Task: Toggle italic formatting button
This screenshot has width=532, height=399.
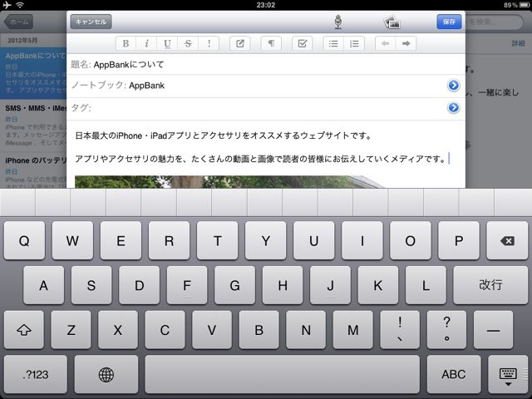Action: [x=146, y=43]
